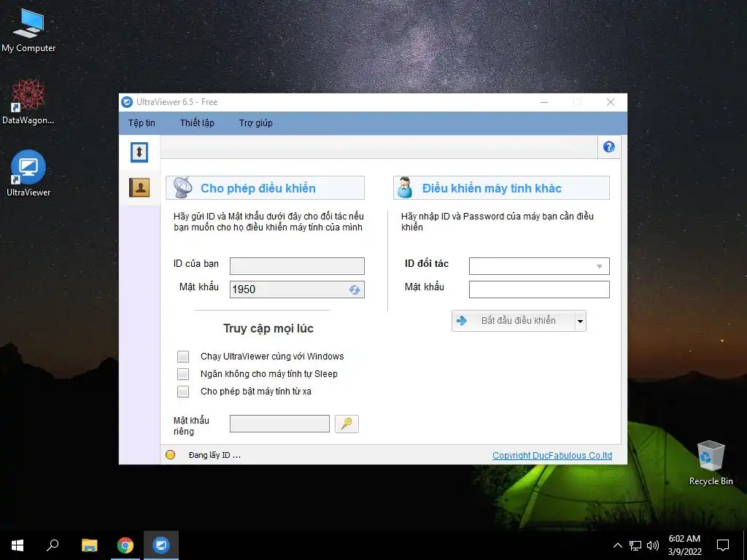Select the Recycle Bin desktop icon

click(x=711, y=462)
